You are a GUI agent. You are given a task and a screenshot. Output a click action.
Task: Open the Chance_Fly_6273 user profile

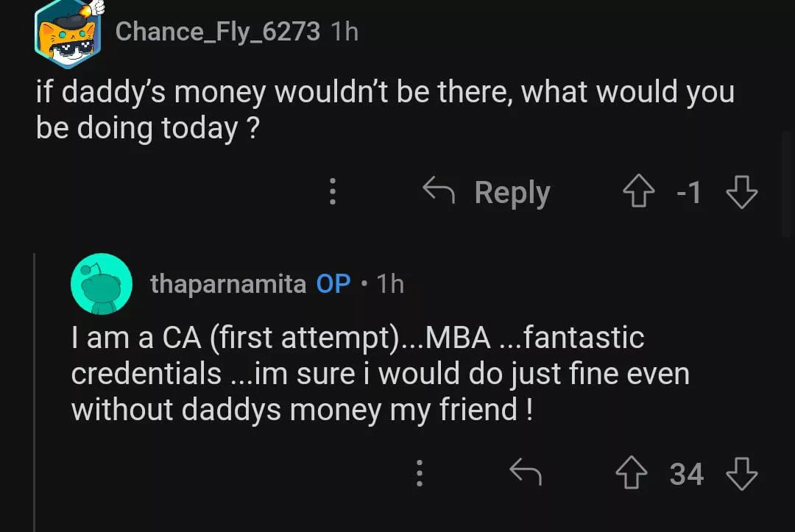tap(217, 31)
